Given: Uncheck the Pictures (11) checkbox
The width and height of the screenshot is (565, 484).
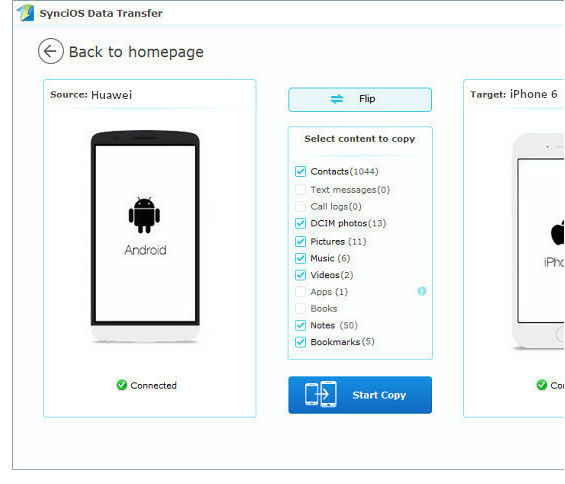Looking at the screenshot, I should tap(301, 241).
